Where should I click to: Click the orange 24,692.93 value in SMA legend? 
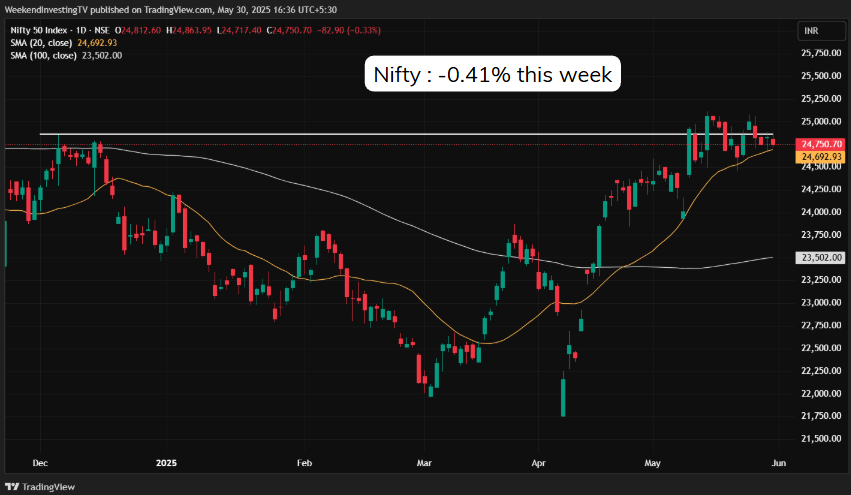click(97, 43)
